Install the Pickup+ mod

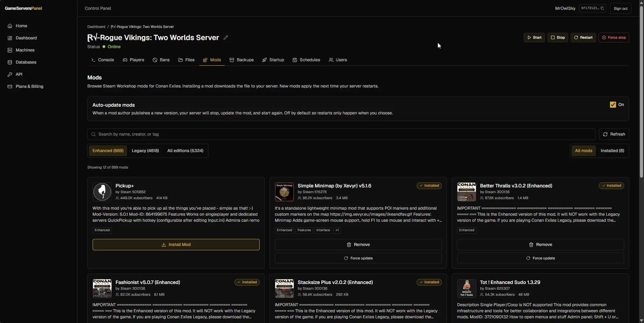[x=176, y=245]
